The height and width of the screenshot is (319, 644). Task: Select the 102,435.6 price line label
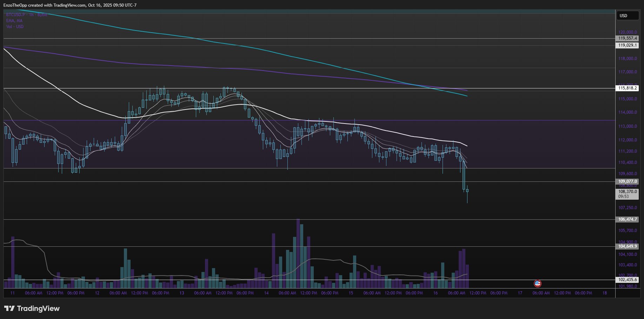point(628,280)
